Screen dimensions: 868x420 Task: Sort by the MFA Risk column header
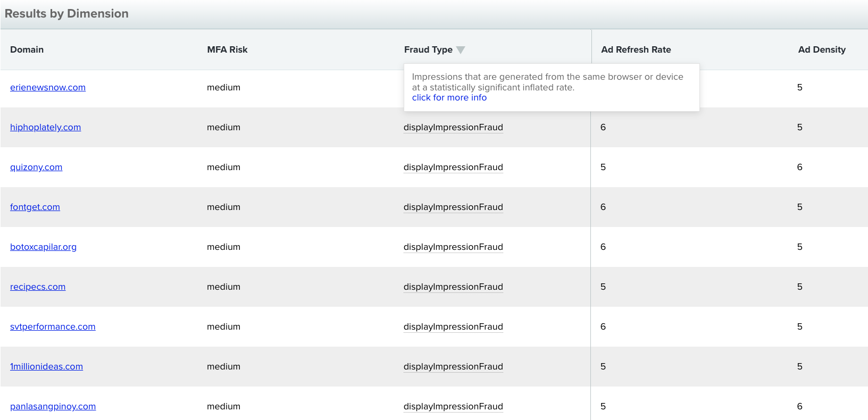[228, 49]
